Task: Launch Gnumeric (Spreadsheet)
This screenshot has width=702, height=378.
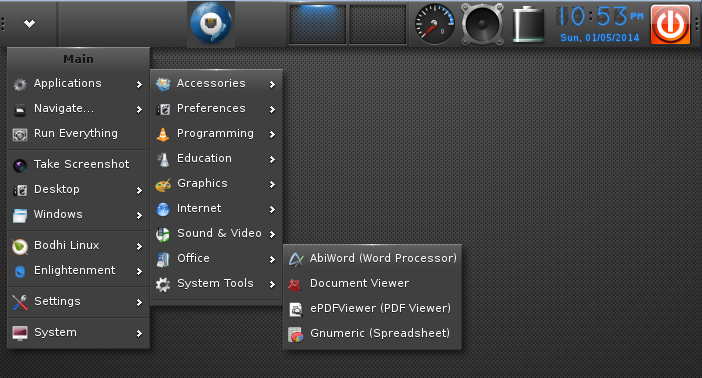Action: click(372, 334)
